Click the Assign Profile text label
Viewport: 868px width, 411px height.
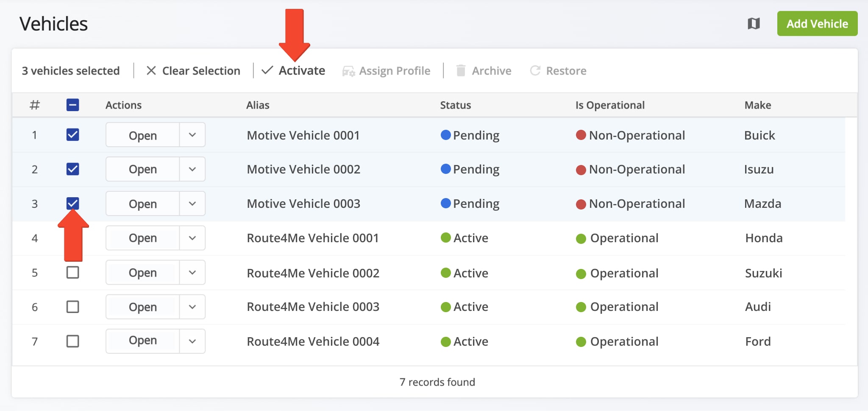point(395,71)
